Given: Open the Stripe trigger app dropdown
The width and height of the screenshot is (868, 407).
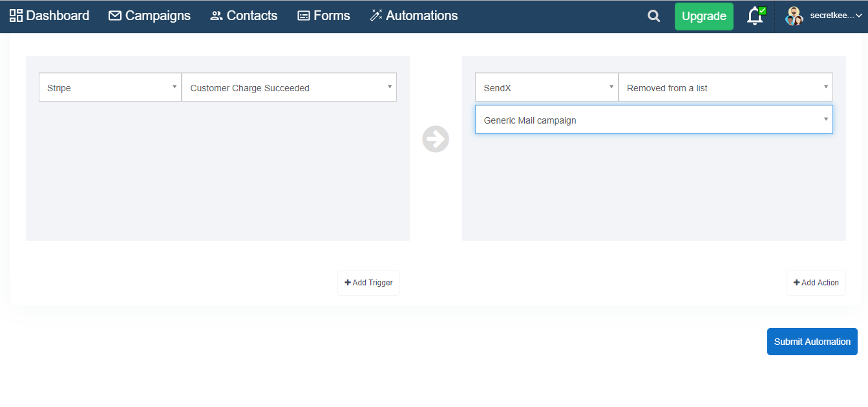Looking at the screenshot, I should pos(110,87).
